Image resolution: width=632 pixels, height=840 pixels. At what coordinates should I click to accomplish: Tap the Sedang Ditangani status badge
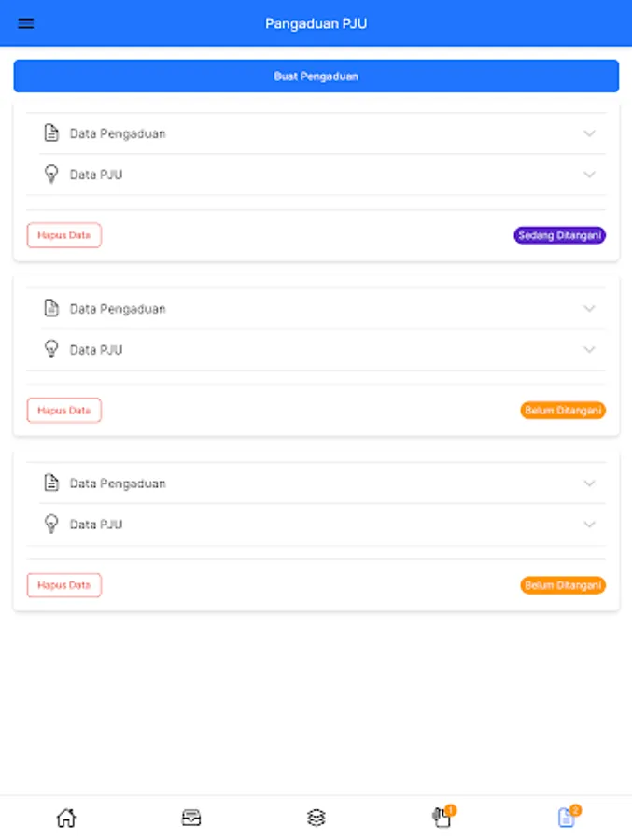click(559, 235)
